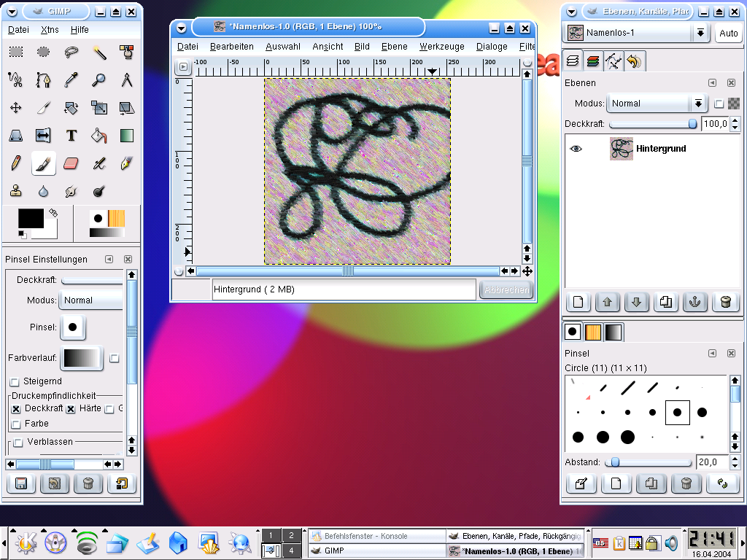Open the layer Modus dropdown
The width and height of the screenshot is (747, 560).
[x=658, y=104]
